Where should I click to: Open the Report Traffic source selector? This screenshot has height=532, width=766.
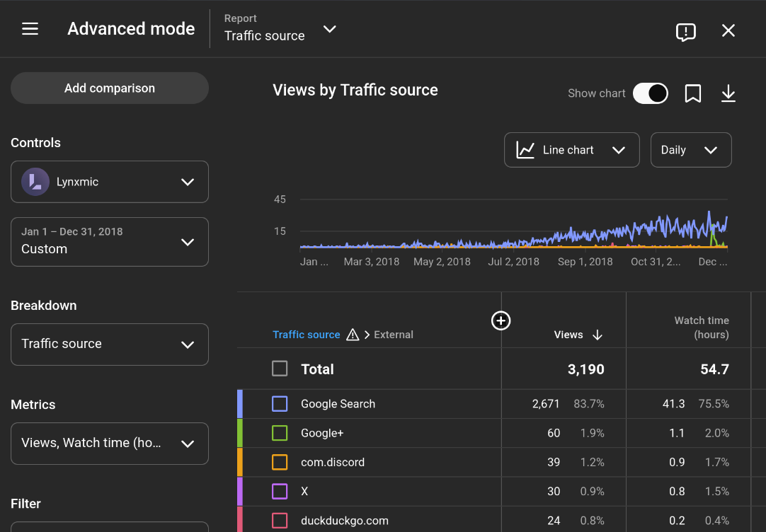coord(280,29)
